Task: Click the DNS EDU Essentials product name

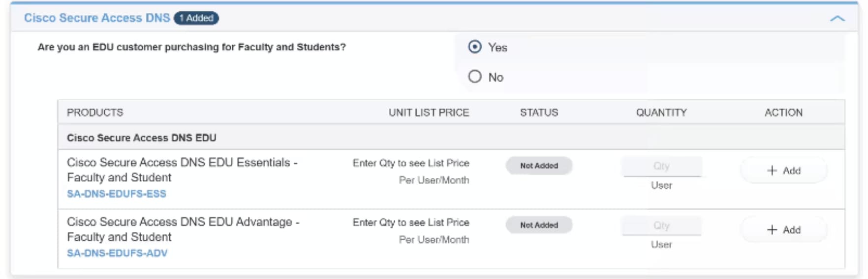Action: pyautogui.click(x=182, y=169)
